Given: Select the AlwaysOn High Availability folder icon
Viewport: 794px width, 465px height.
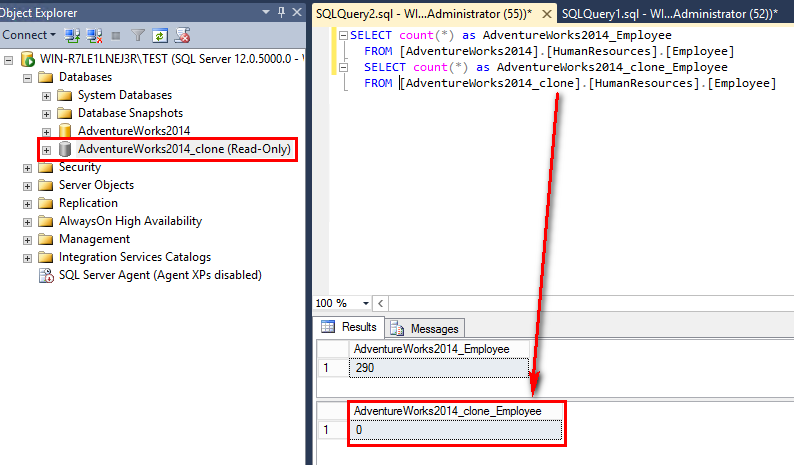Looking at the screenshot, I should pos(46,221).
